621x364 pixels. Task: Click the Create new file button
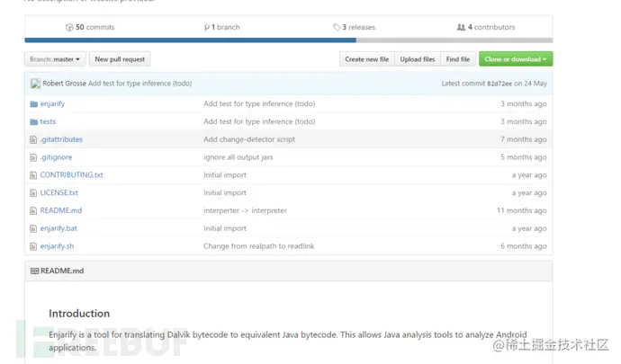pyautogui.click(x=366, y=59)
